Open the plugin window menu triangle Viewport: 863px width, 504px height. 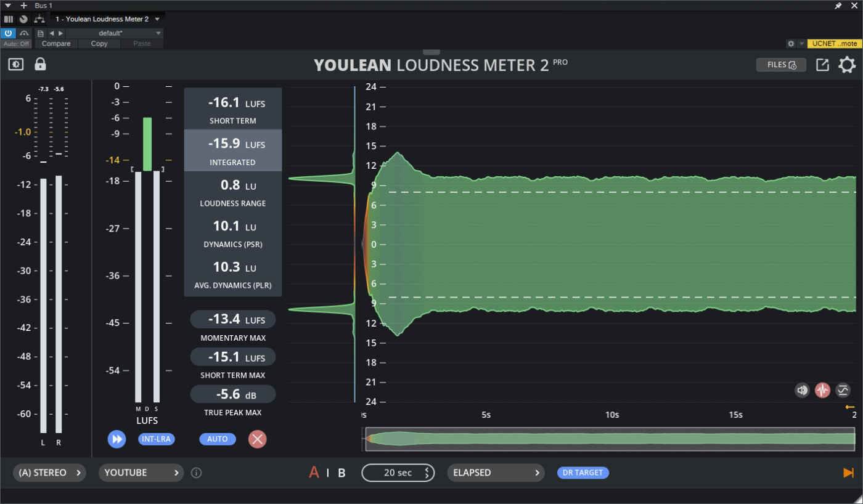tap(8, 6)
